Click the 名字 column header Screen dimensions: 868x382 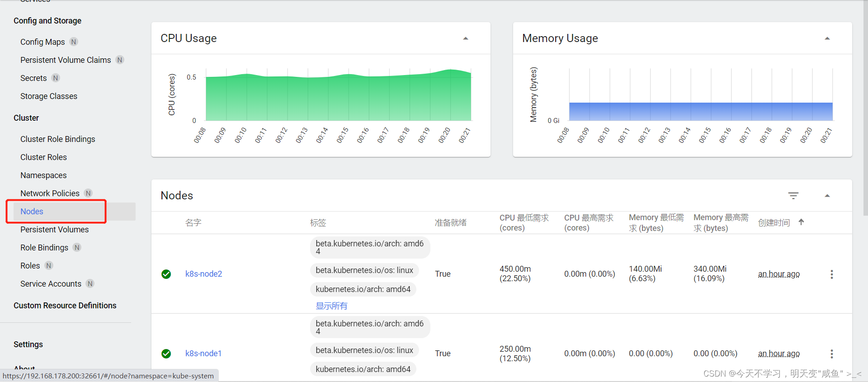(193, 222)
